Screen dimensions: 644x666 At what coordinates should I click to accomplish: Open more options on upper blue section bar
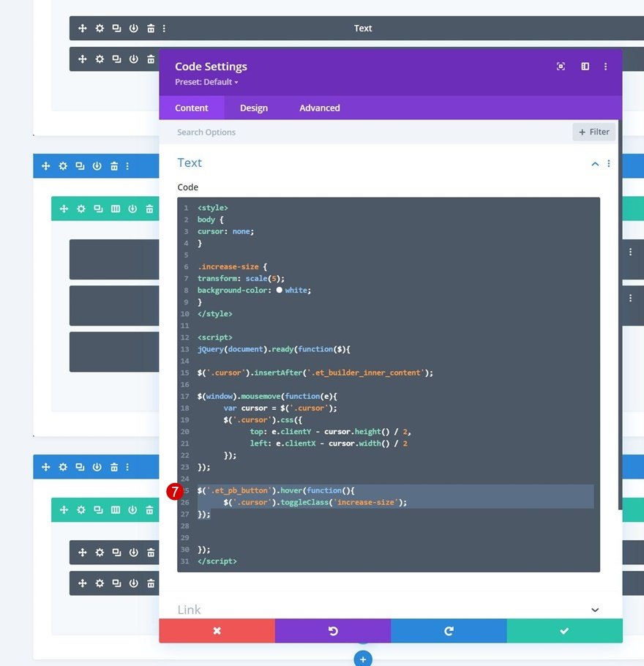[x=127, y=166]
